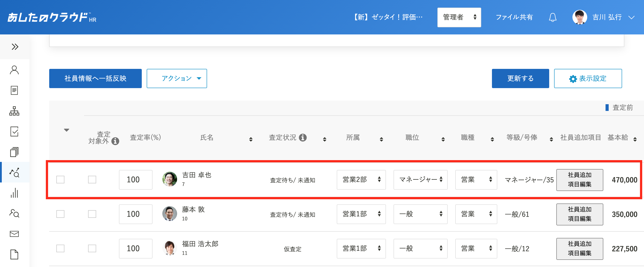The height and width of the screenshot is (267, 644).
Task: Open the 【新】ゼッタイ！評価… header link
Action: tap(387, 17)
